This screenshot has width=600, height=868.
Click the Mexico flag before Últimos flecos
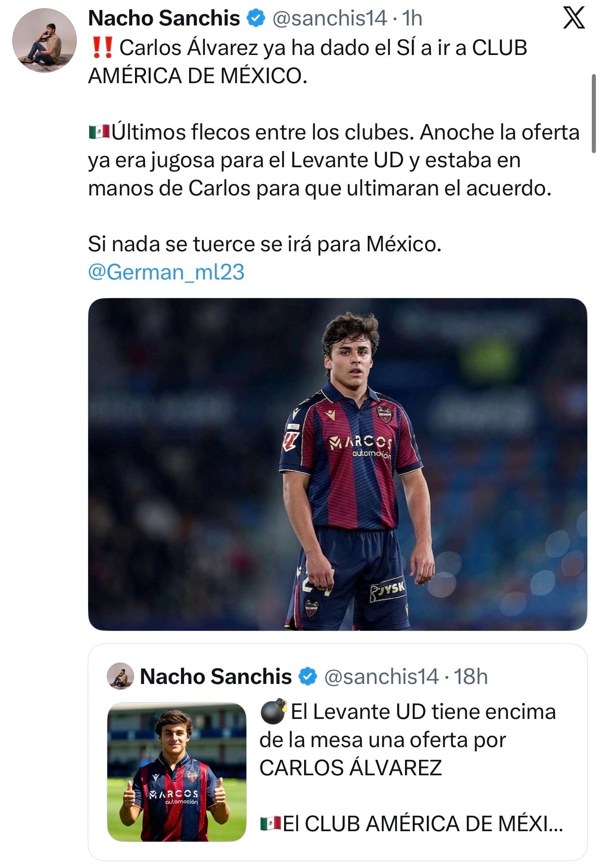point(99,132)
